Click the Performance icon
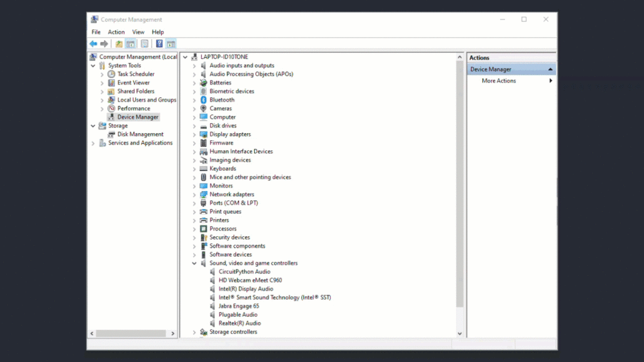The width and height of the screenshot is (644, 362). [x=111, y=108]
